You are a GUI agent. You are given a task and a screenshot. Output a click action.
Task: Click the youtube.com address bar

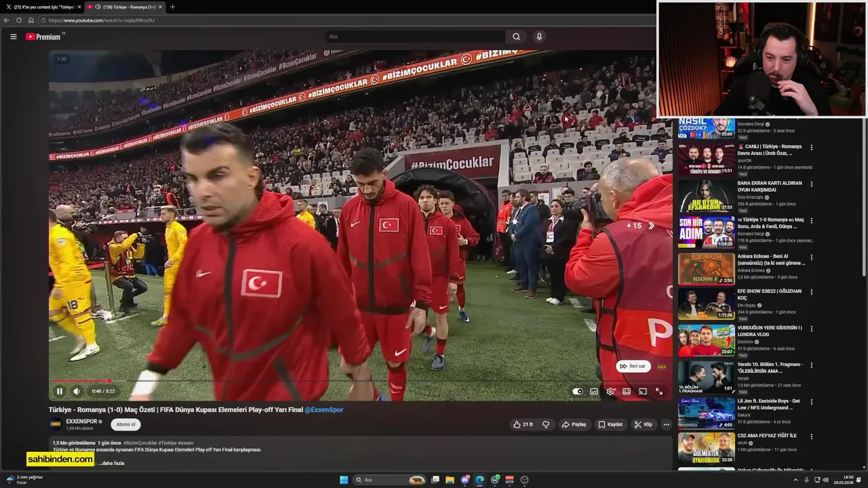tap(346, 20)
